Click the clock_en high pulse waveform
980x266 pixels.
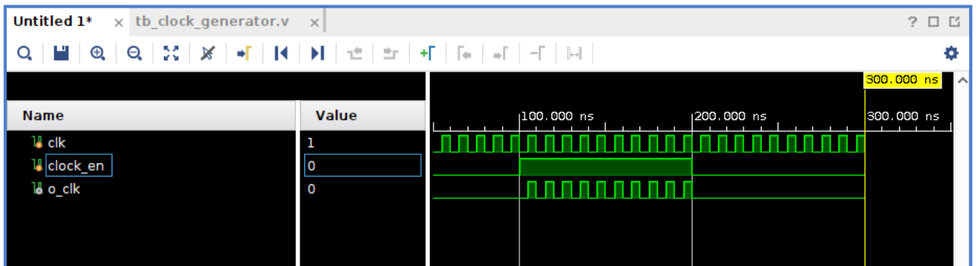pos(606,167)
